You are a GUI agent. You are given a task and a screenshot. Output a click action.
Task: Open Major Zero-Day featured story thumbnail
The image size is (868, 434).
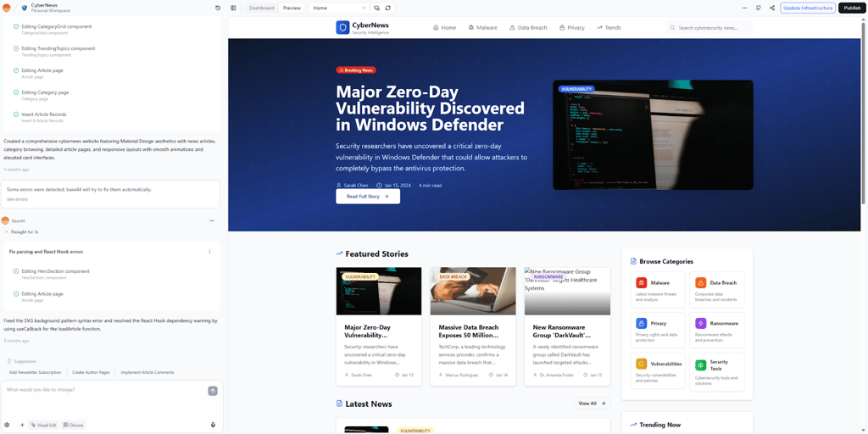click(379, 292)
